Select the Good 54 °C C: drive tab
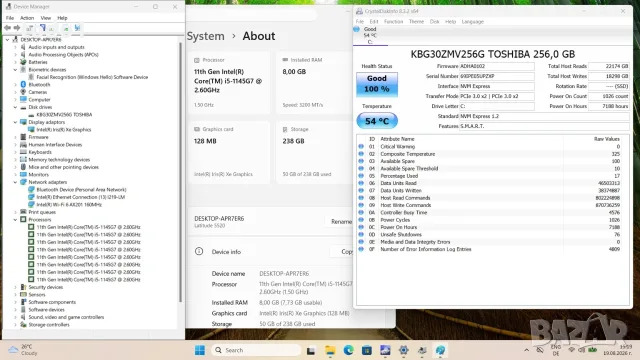 (x=370, y=36)
